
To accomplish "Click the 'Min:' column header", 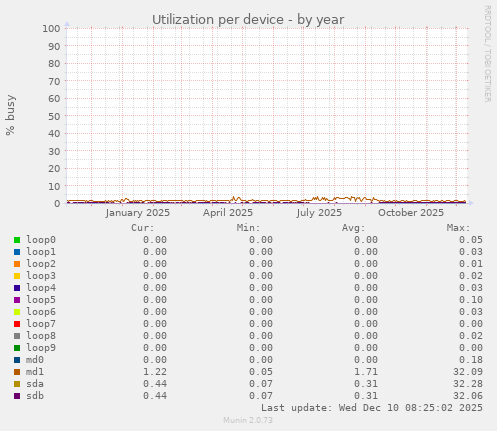I will coord(248,228).
